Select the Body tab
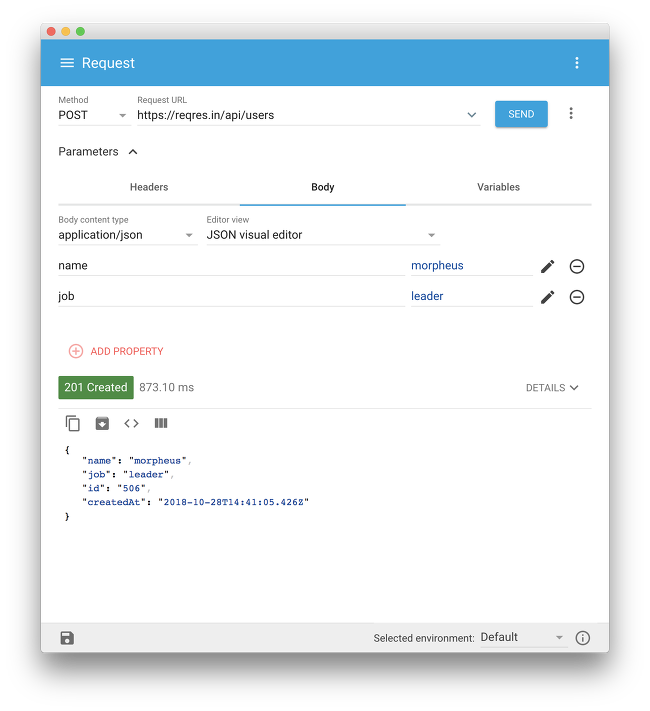The width and height of the screenshot is (650, 711). [323, 187]
